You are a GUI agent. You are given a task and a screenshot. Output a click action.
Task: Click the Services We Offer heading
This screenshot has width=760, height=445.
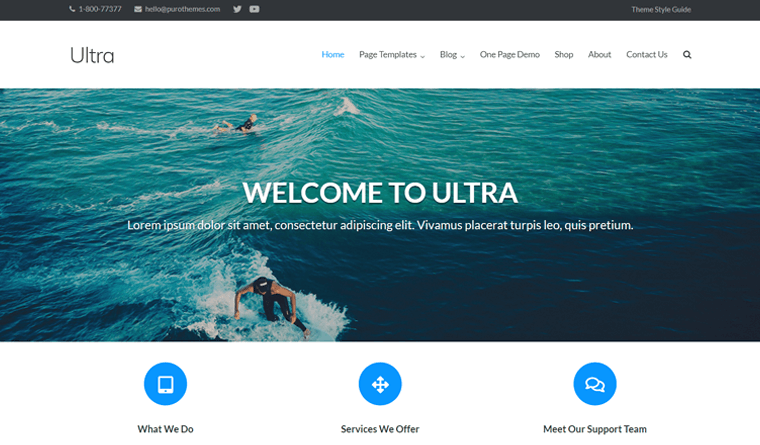[380, 429]
